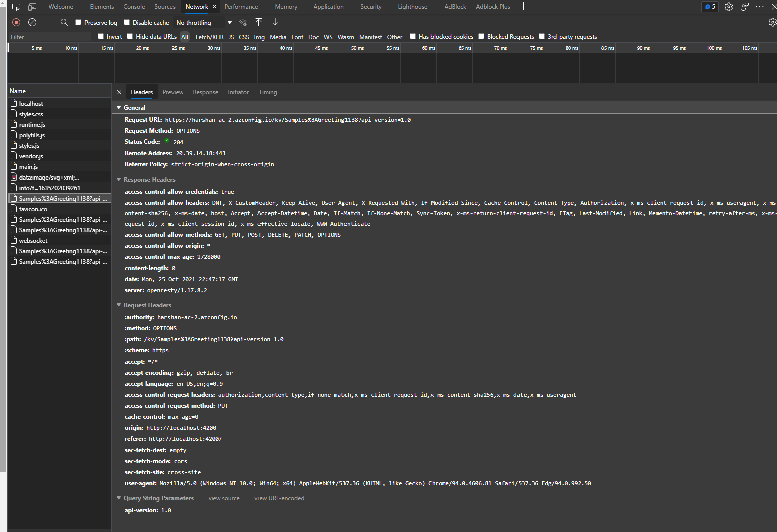Select the localhost request row
This screenshot has width=777, height=532.
click(x=59, y=103)
